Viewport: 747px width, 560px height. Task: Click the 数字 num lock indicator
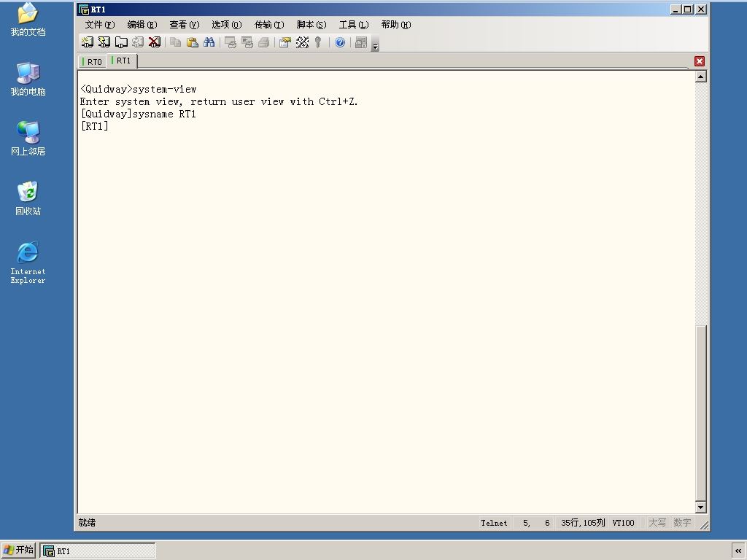(682, 522)
